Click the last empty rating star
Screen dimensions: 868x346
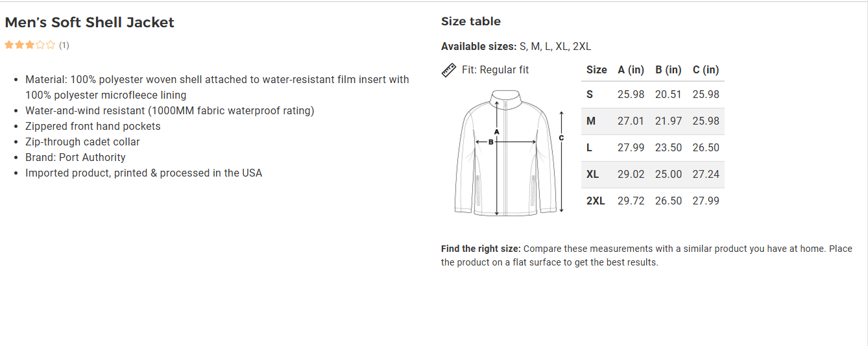(x=51, y=45)
